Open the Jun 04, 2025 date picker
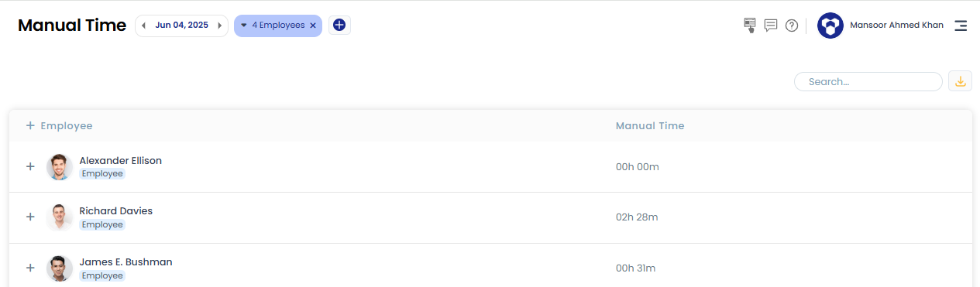The image size is (980, 287). click(181, 26)
